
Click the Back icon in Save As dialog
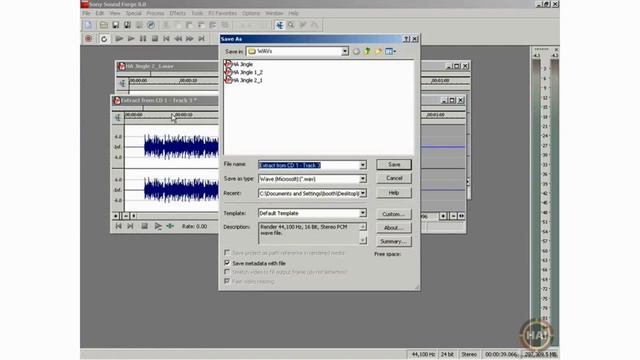pos(356,51)
